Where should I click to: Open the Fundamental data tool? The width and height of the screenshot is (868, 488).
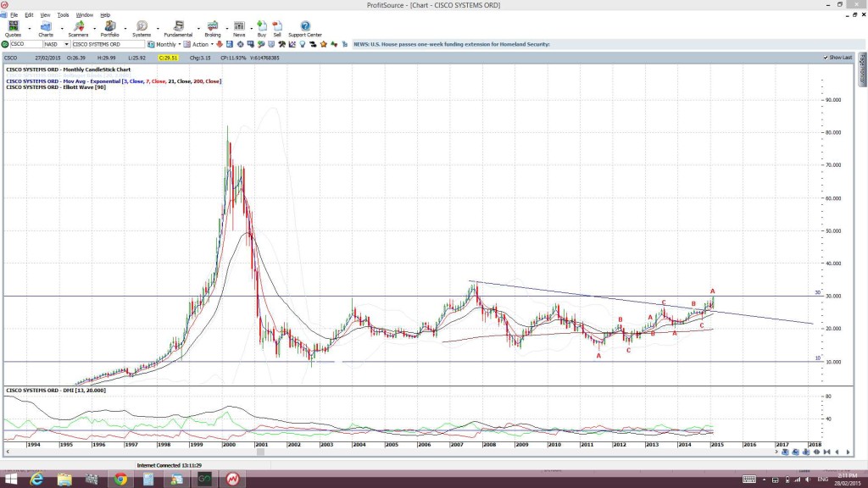(x=178, y=29)
